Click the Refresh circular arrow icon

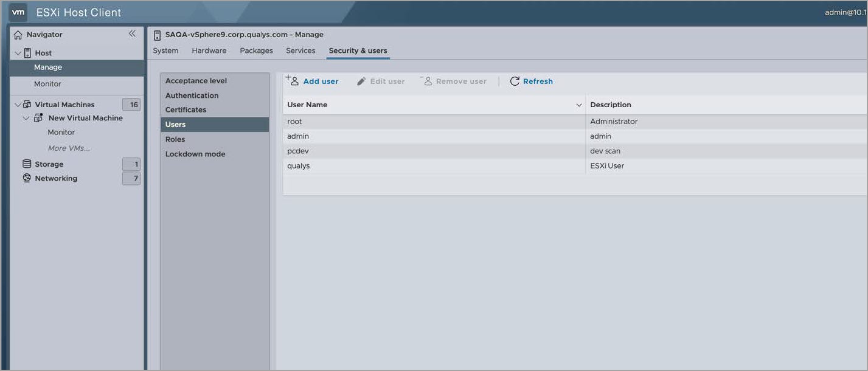tap(515, 81)
